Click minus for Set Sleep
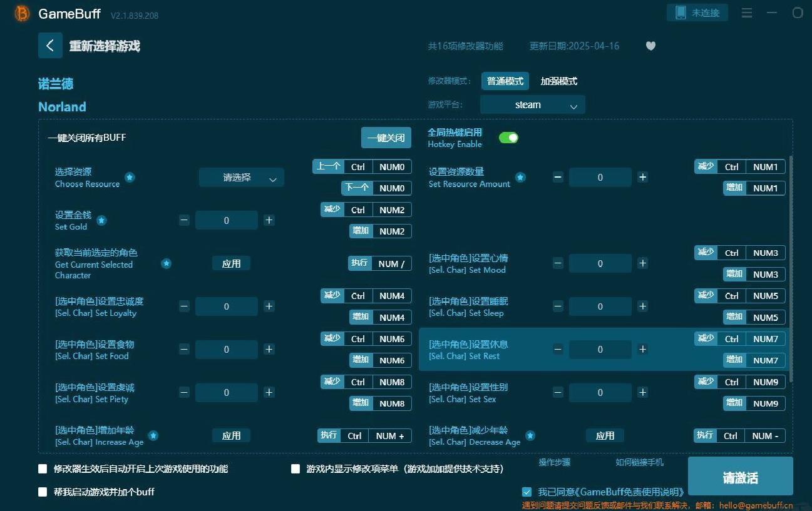Image resolution: width=812 pixels, height=511 pixels. (558, 306)
